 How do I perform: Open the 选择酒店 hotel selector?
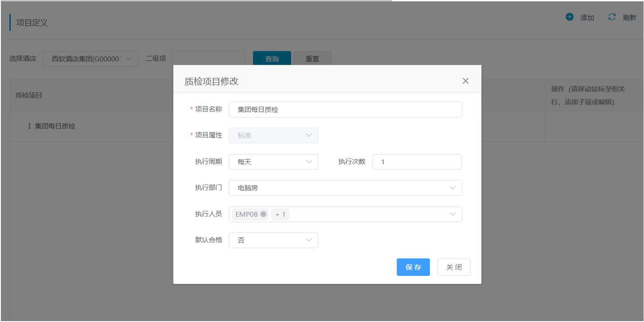click(90, 58)
